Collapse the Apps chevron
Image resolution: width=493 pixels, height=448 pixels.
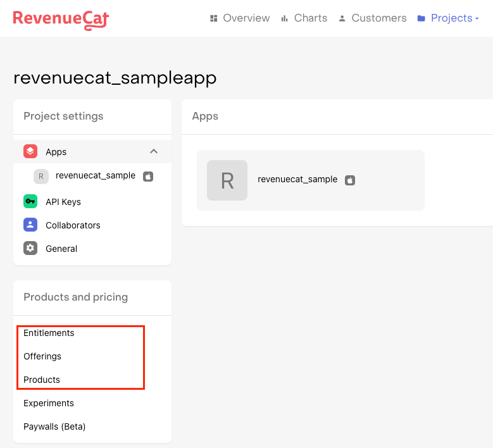pyautogui.click(x=154, y=151)
